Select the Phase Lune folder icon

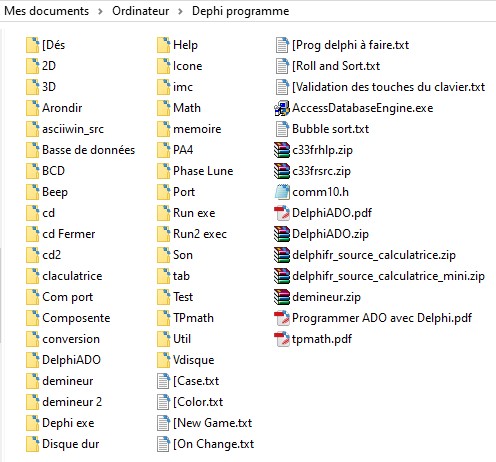coord(164,171)
